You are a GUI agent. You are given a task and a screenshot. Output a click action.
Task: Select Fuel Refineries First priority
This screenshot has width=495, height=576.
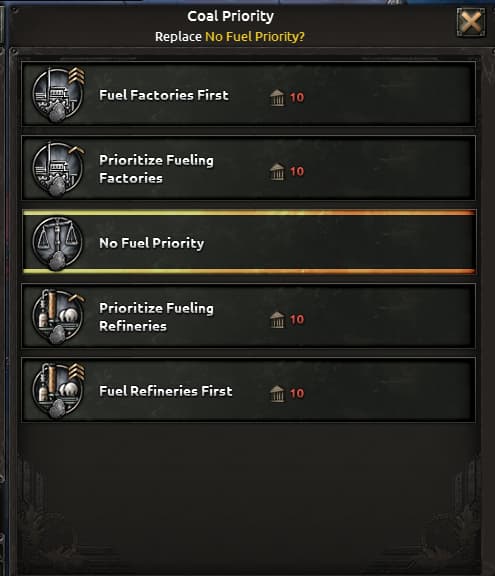point(249,390)
